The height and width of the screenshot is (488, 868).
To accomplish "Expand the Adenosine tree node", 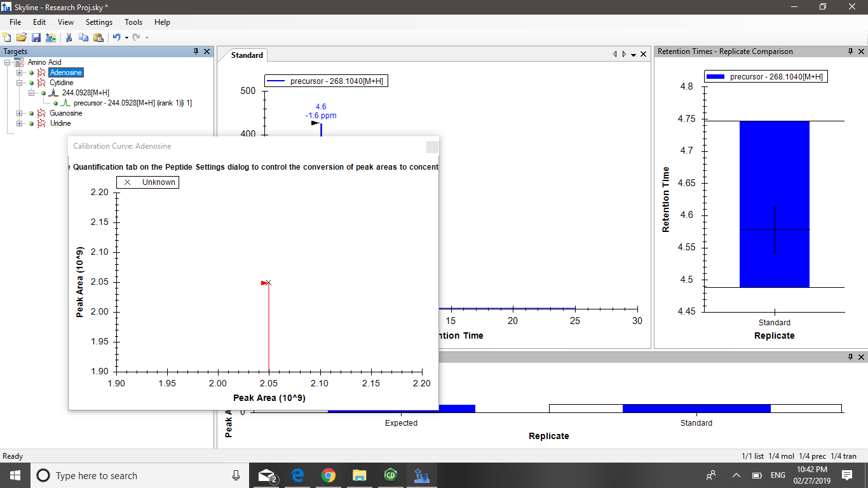I will pyautogui.click(x=20, y=72).
